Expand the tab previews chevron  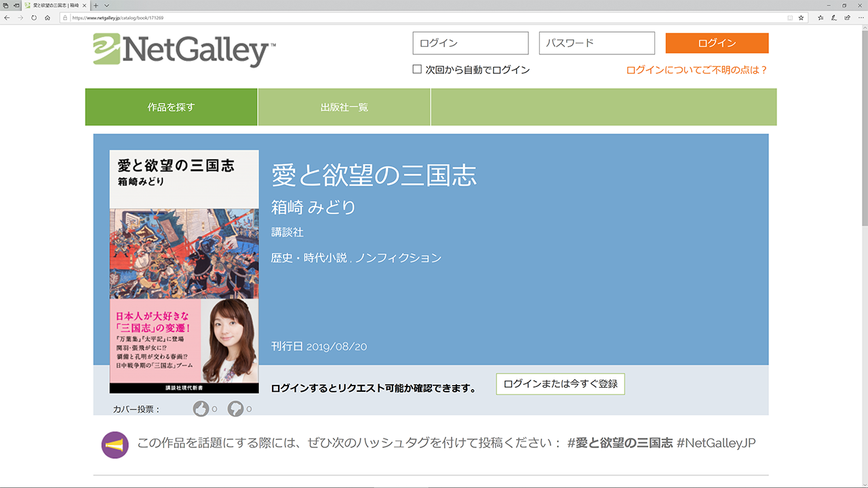click(106, 5)
